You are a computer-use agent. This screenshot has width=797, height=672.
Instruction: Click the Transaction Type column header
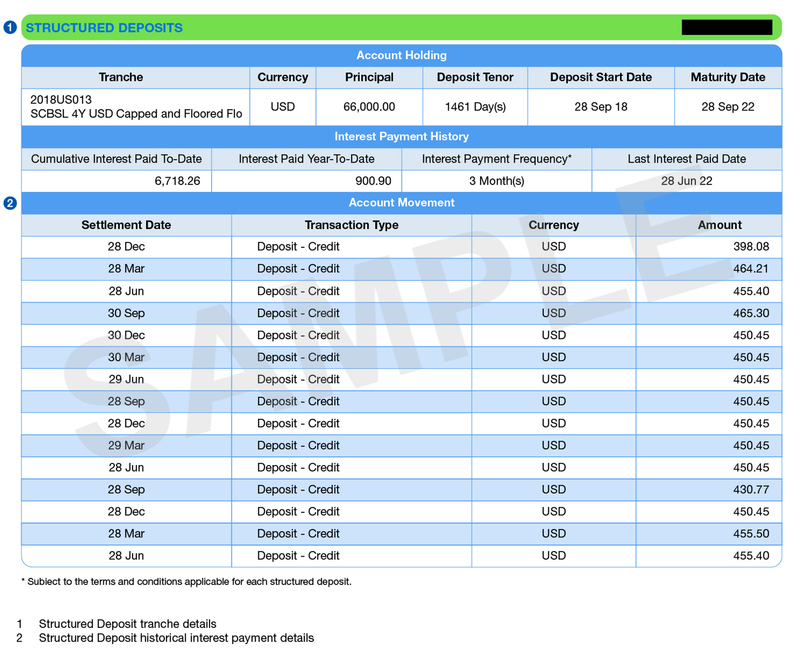click(352, 225)
